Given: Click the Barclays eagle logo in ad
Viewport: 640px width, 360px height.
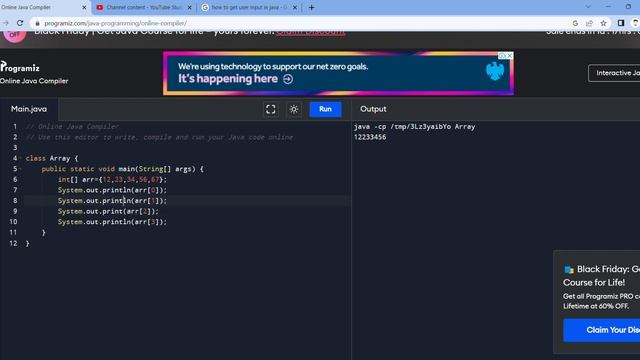Looking at the screenshot, I should click(x=495, y=71).
